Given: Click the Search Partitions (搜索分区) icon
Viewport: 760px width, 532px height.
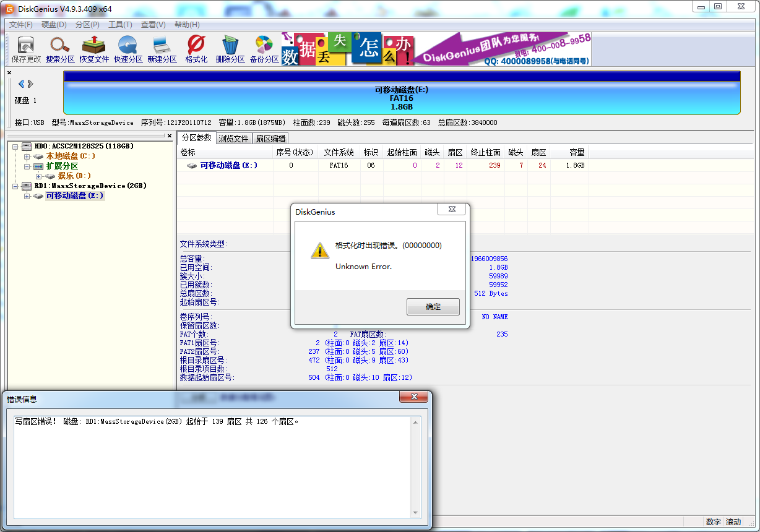Looking at the screenshot, I should (x=60, y=49).
